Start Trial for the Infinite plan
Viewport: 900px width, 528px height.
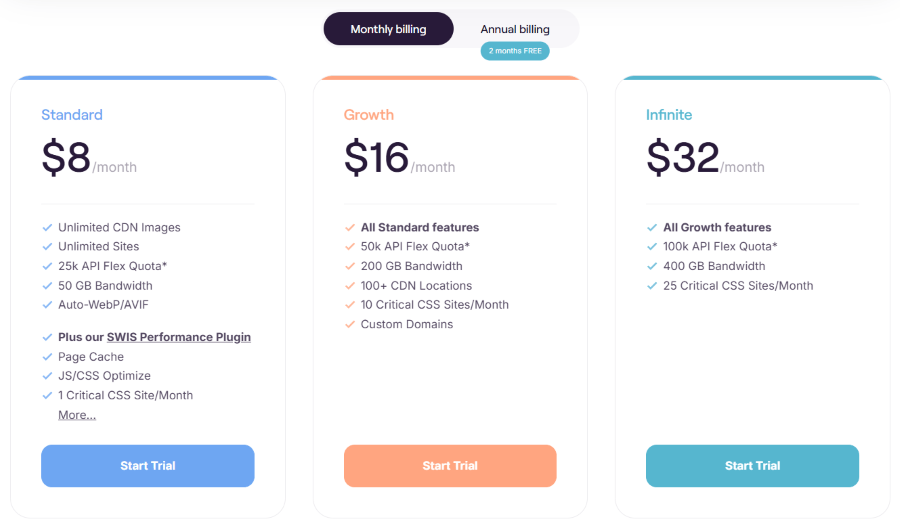(752, 465)
